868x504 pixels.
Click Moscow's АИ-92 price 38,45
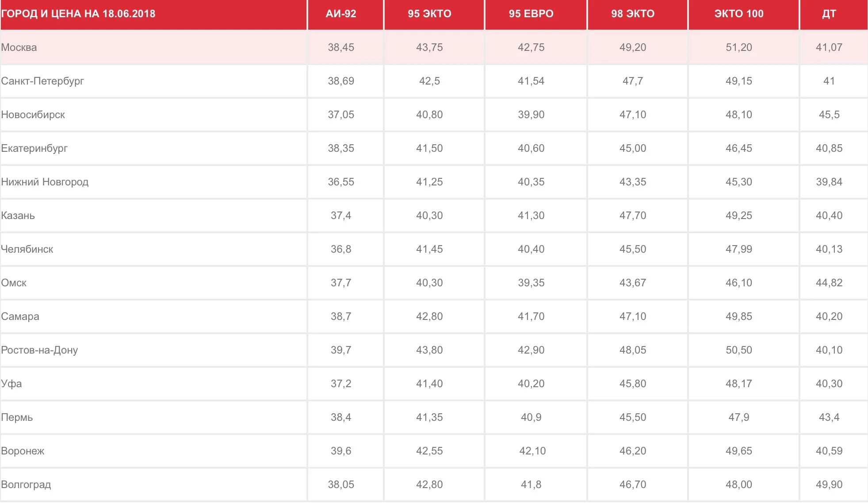tap(341, 47)
